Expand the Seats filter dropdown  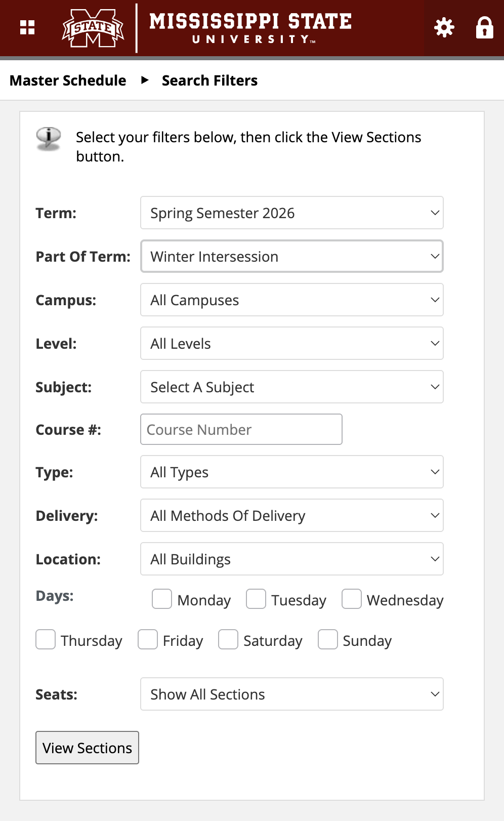coord(291,694)
